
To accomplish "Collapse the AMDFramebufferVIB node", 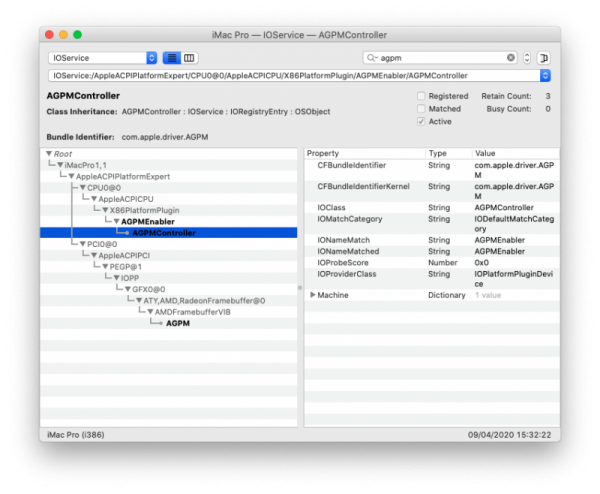I will click(150, 312).
